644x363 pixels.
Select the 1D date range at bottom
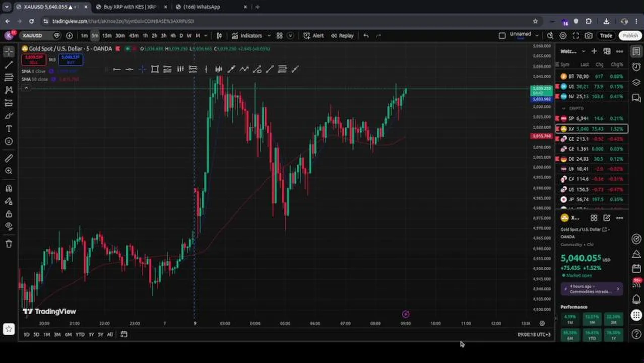26,335
